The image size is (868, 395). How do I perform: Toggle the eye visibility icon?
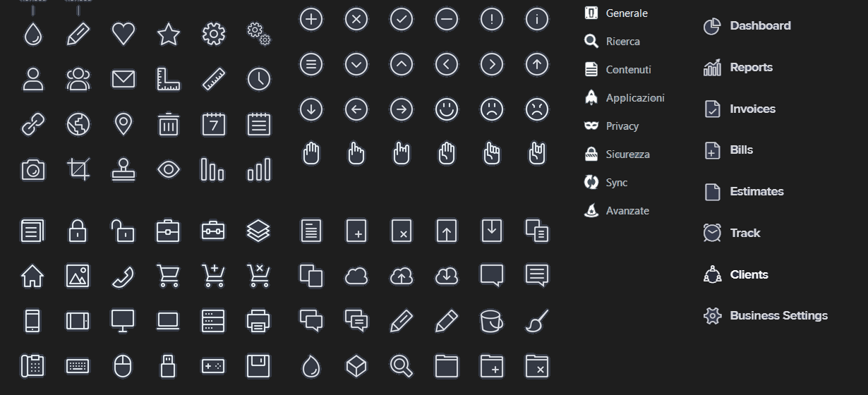[169, 169]
